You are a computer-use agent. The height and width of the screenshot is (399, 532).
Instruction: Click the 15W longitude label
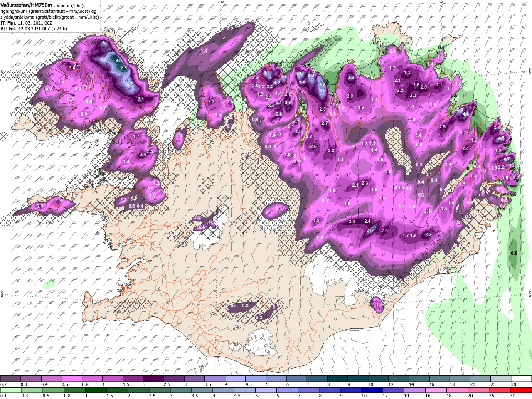click(x=440, y=2)
